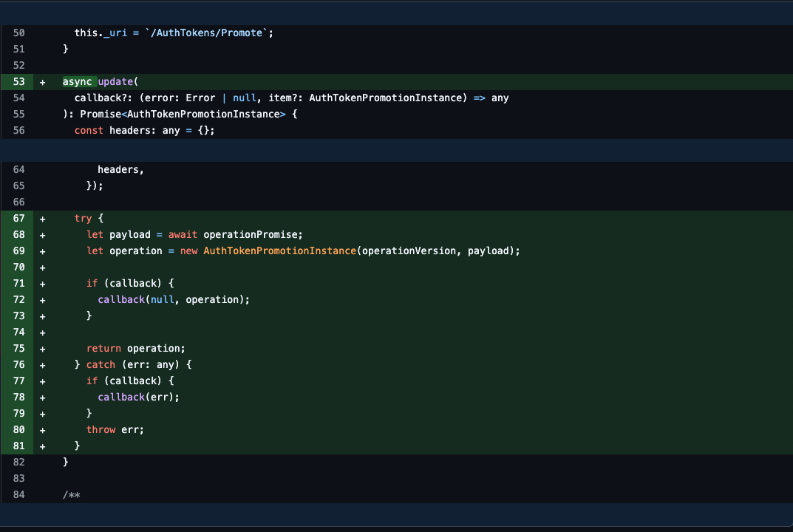
Task: Click the /** comment start on line 84
Action: (x=71, y=494)
